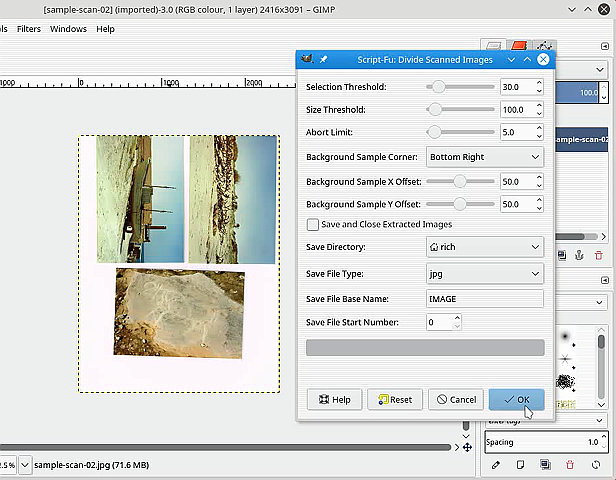Click the refresh brushes icon
The height and width of the screenshot is (480, 616).
(594, 465)
